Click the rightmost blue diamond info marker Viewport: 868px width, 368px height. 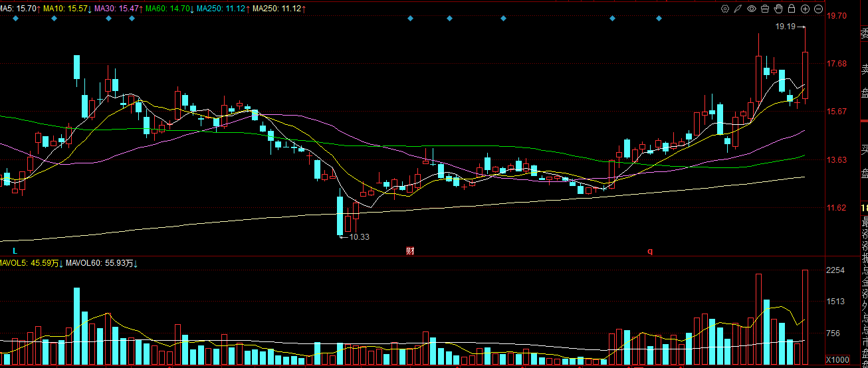[660, 19]
